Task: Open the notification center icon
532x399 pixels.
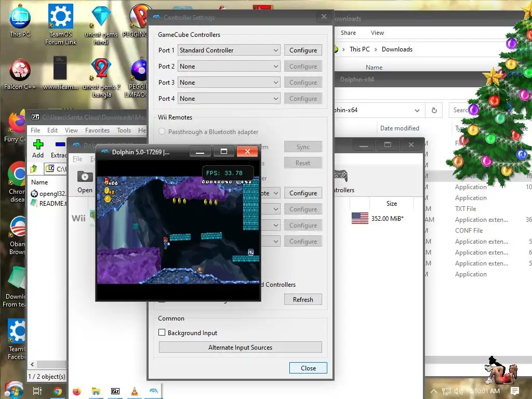Action: [515, 391]
